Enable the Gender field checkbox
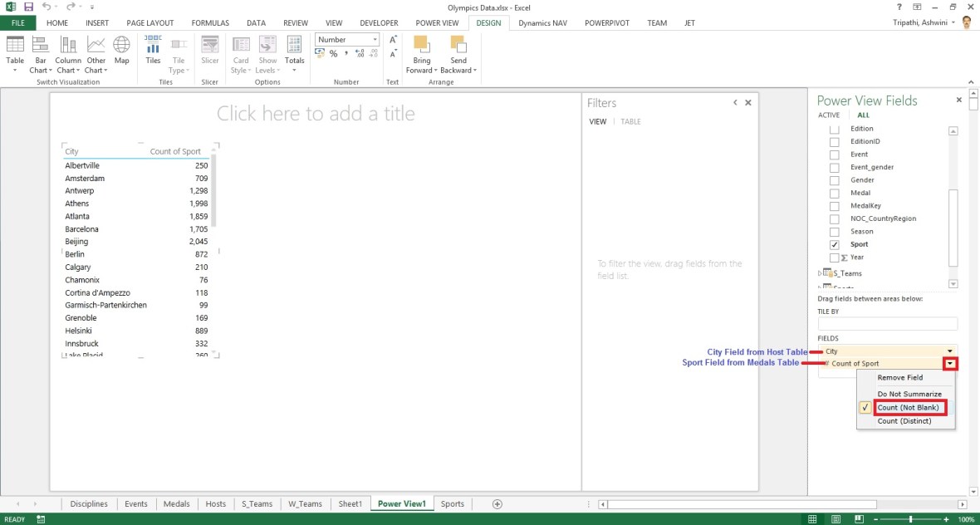The width and height of the screenshot is (980, 525). pos(835,180)
